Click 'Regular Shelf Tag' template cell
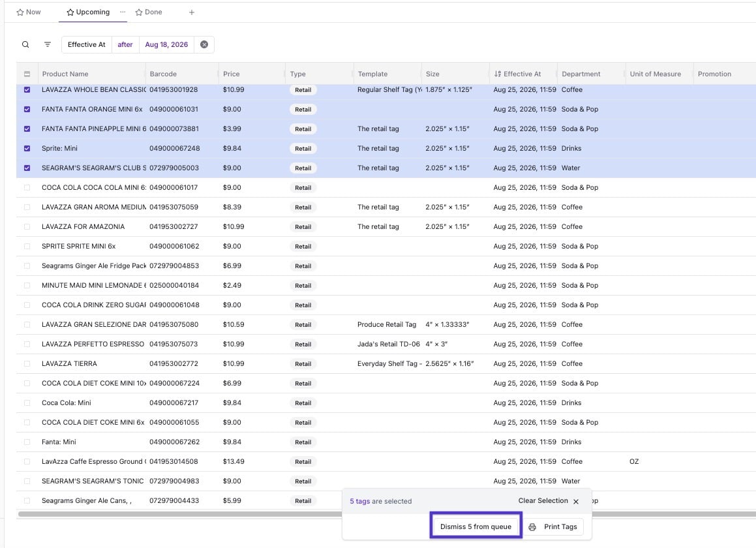The width and height of the screenshot is (756, 548). tap(389, 90)
